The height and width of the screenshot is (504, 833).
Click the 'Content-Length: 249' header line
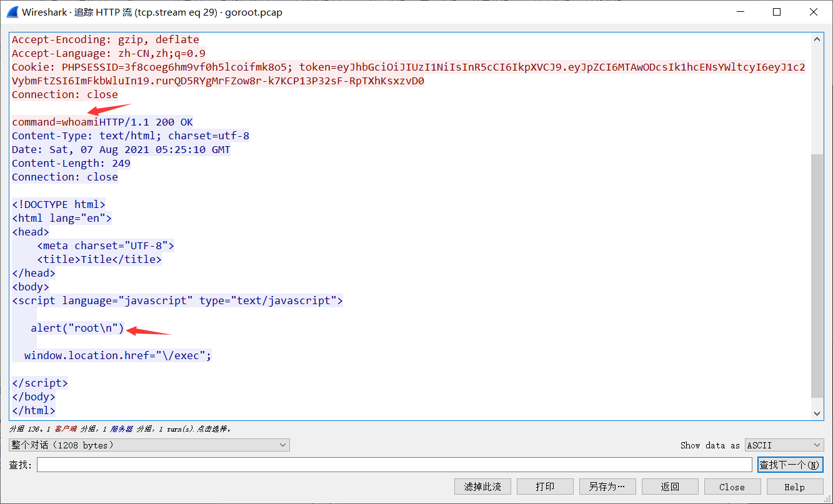[x=71, y=163]
